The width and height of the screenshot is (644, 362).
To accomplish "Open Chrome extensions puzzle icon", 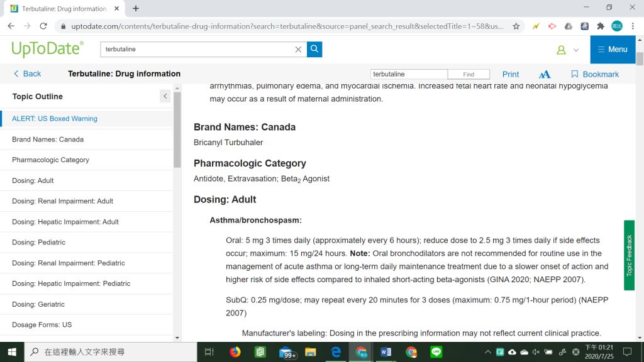I will pyautogui.click(x=601, y=26).
